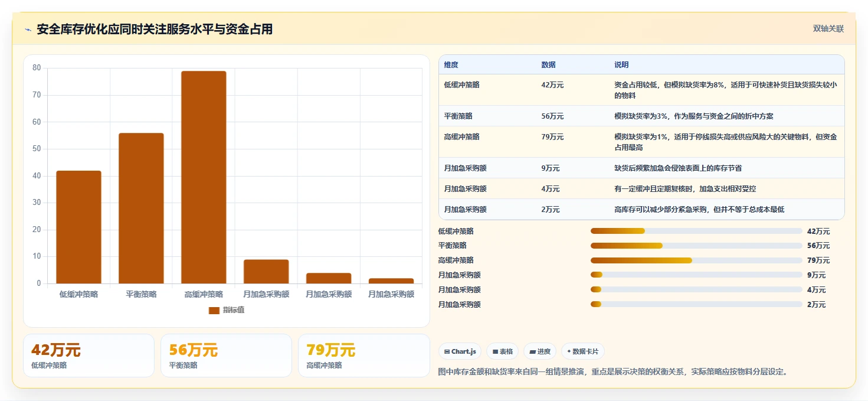Open the 79万元 高缓冲策略 data card
The width and height of the screenshot is (868, 401).
click(363, 356)
